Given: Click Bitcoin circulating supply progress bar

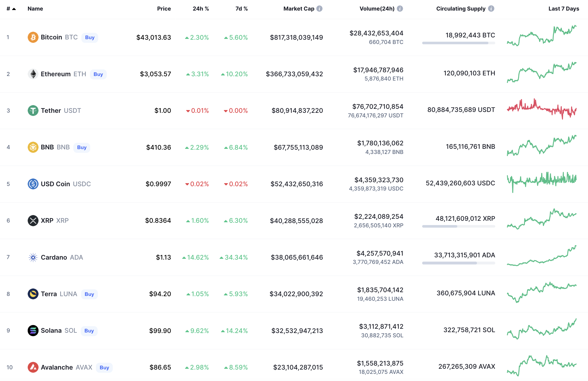Looking at the screenshot, I should coord(458,43).
